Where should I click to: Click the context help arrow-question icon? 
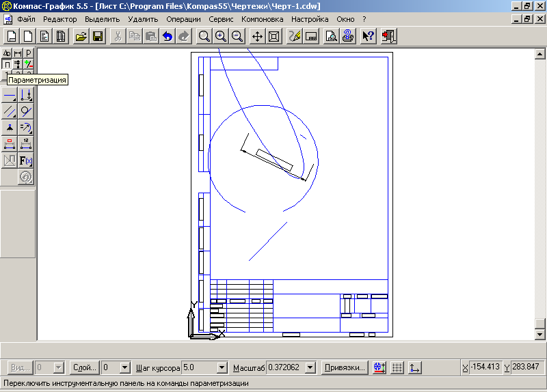(x=369, y=36)
